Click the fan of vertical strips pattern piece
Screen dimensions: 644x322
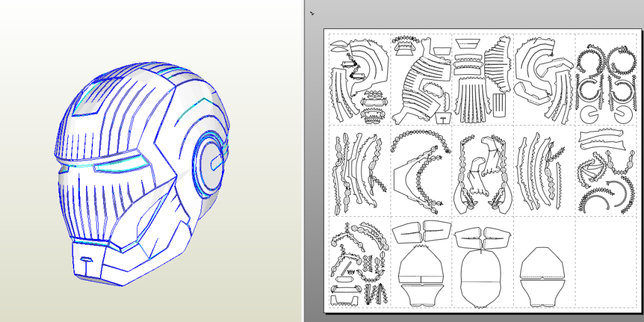tap(473, 101)
